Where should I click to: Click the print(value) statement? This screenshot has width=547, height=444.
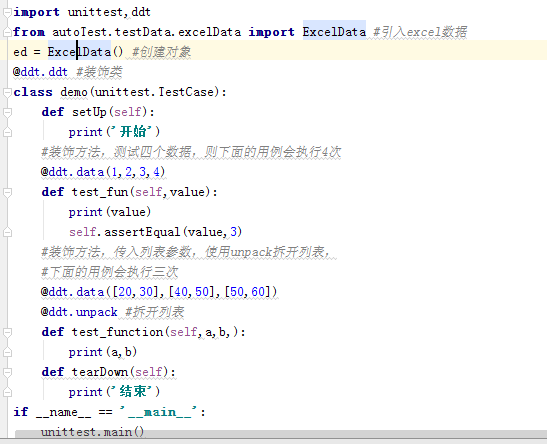(x=110, y=212)
